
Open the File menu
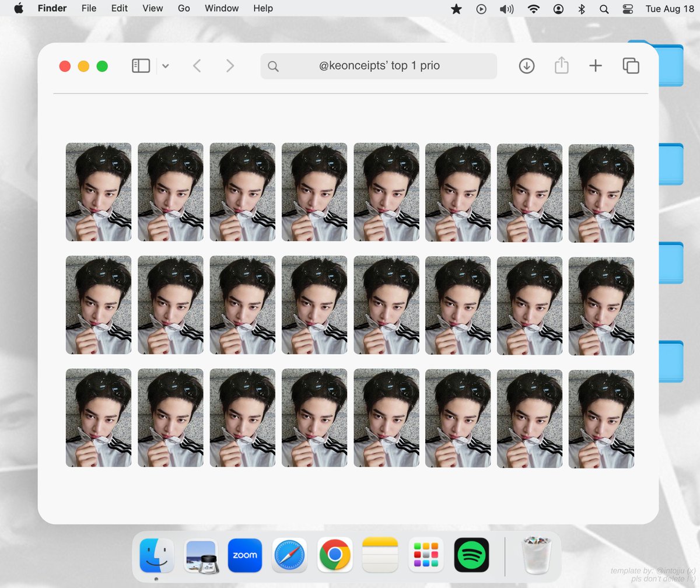click(89, 8)
